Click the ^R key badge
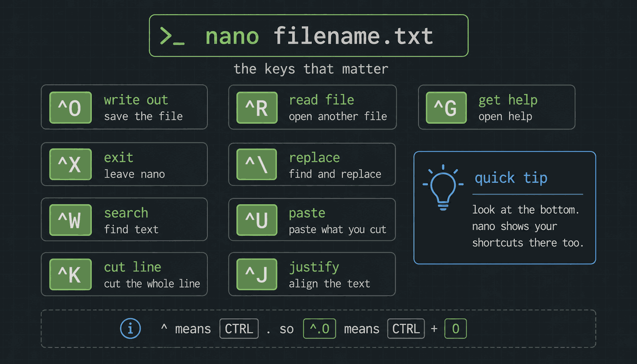Screen dimensions: 637x364 [x=257, y=108]
